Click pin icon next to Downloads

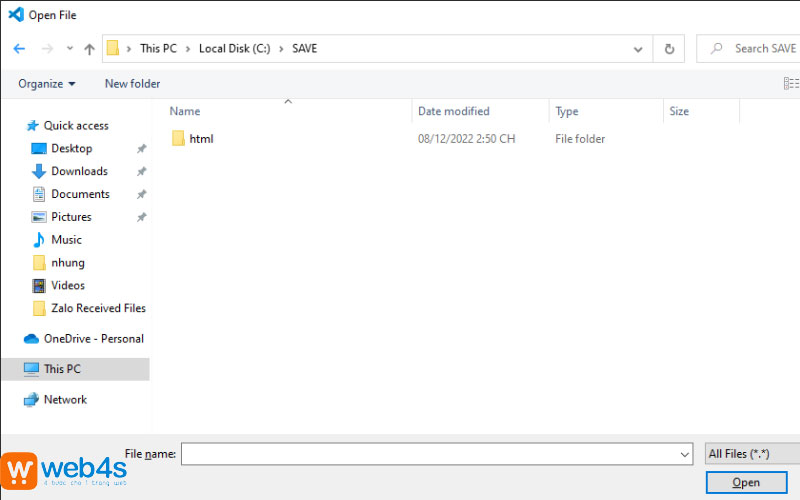tap(141, 171)
